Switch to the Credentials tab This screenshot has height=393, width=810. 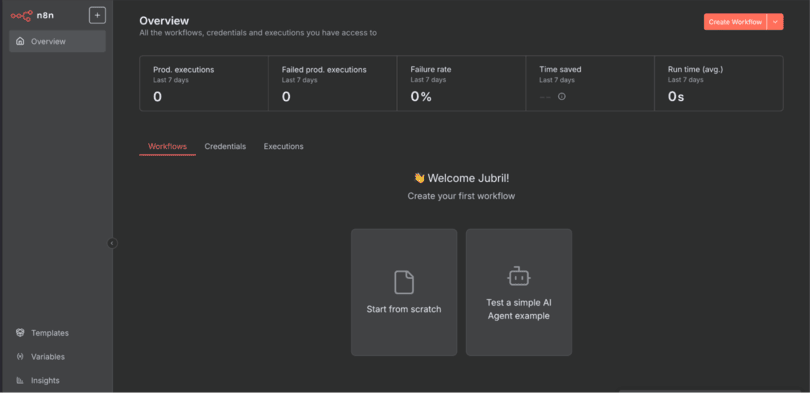[225, 146]
